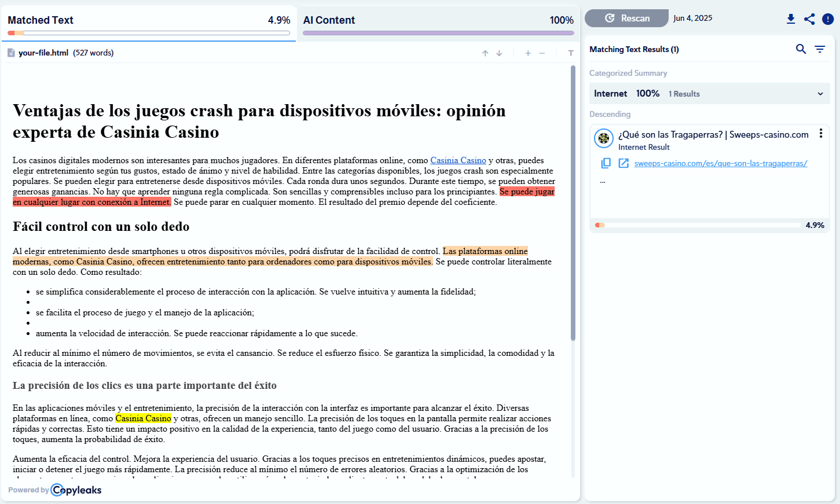Download the report using the download icon

point(791,19)
